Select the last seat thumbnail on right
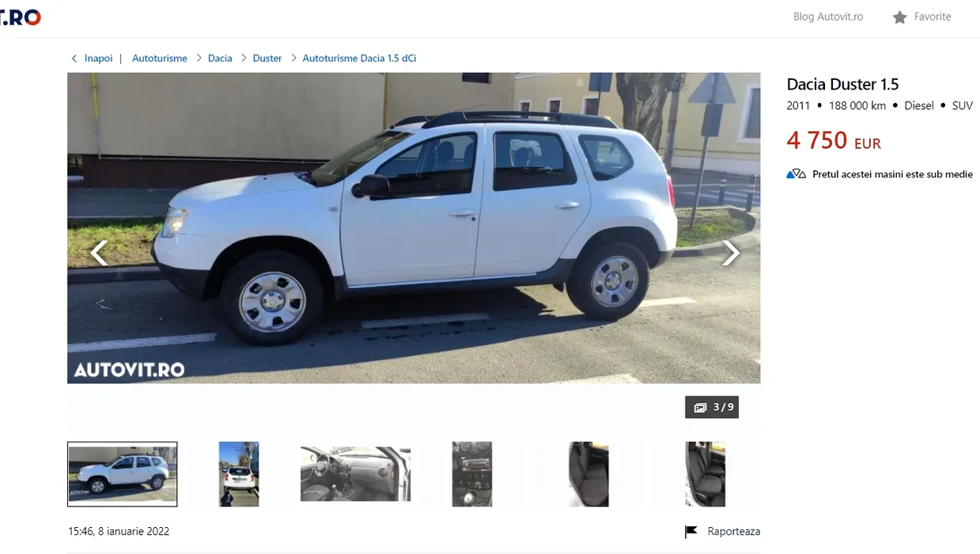The width and height of the screenshot is (980, 554). [705, 474]
